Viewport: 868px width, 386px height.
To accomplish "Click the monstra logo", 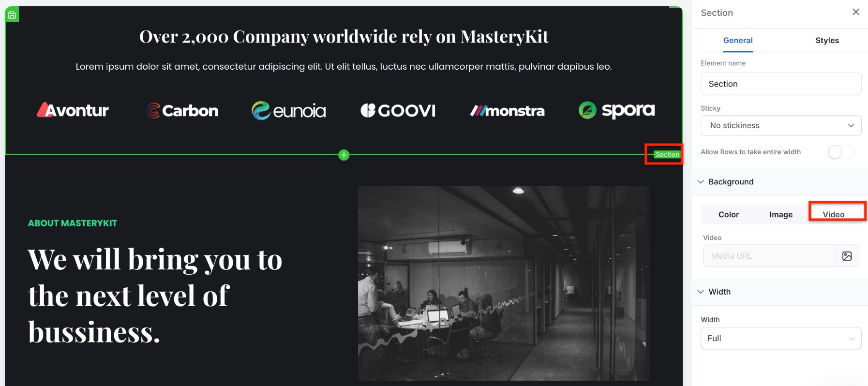I will [x=508, y=111].
